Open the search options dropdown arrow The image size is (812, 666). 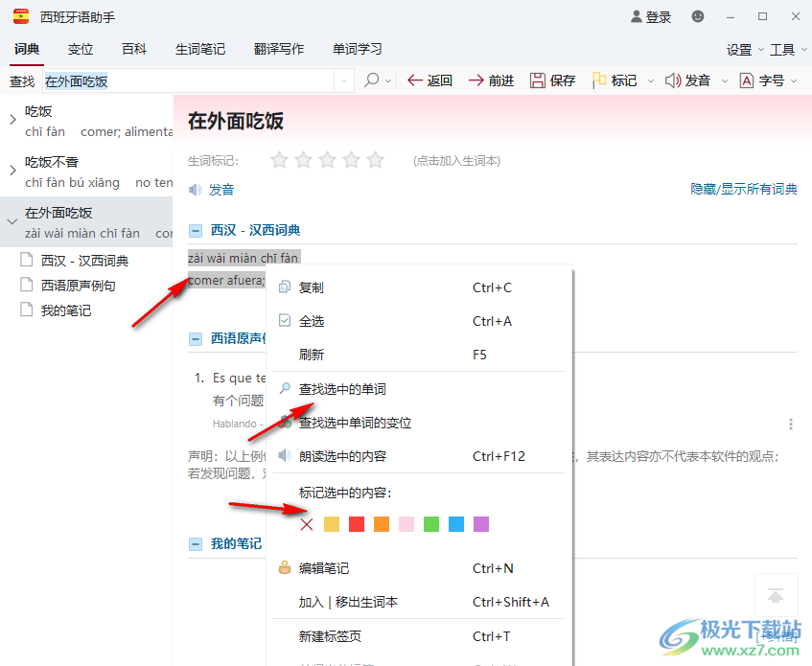(388, 81)
